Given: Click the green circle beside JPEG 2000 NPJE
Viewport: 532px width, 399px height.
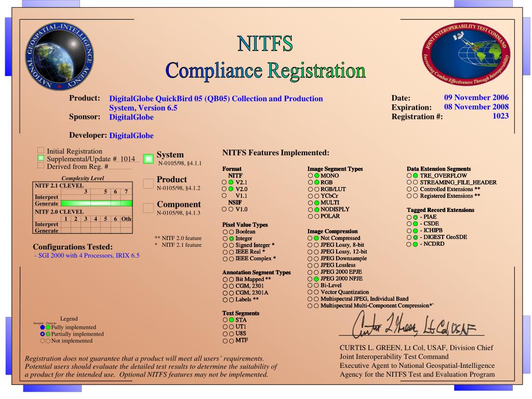Looking at the screenshot, I should click(316, 279).
